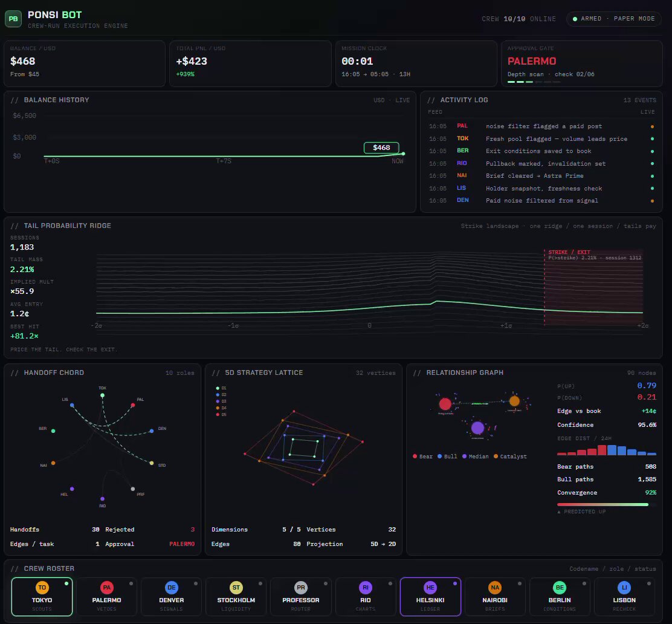Select the Tokyo TO crew avatar
This screenshot has width=672, height=624.
(x=42, y=587)
